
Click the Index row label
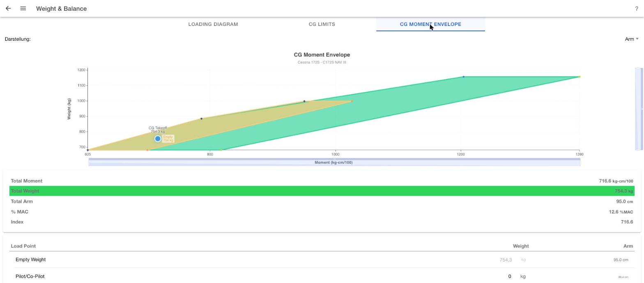click(17, 222)
